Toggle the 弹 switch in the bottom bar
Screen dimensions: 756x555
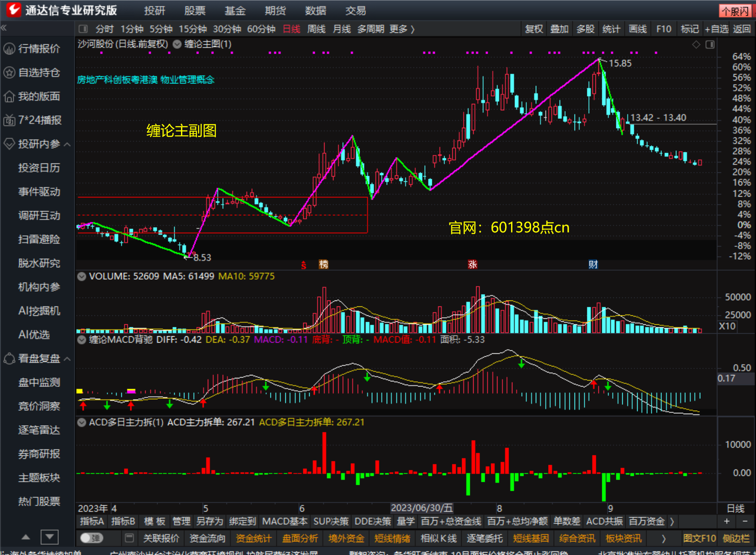[92, 538]
